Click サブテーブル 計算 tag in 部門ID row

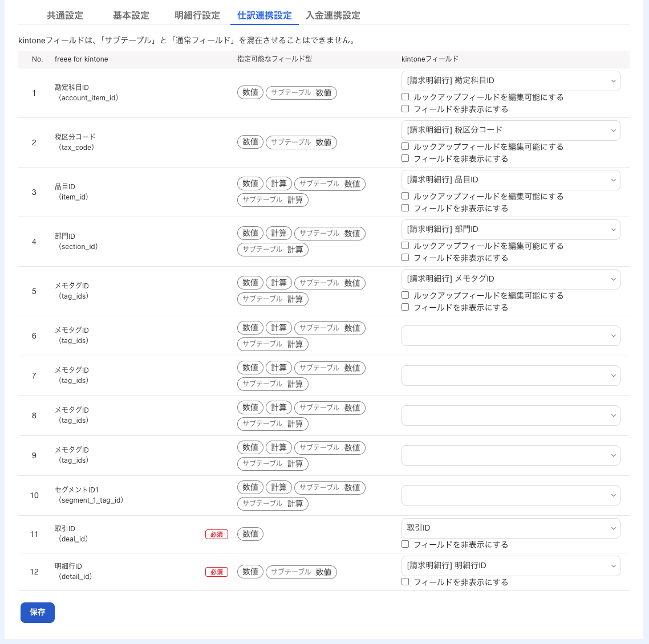(273, 250)
